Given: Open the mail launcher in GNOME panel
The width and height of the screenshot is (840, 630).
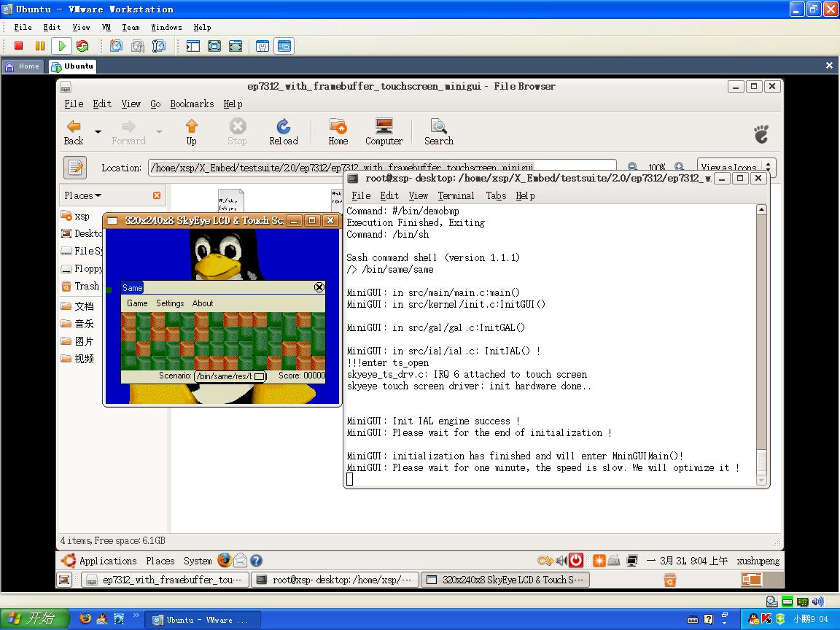Looking at the screenshot, I should coord(241,560).
